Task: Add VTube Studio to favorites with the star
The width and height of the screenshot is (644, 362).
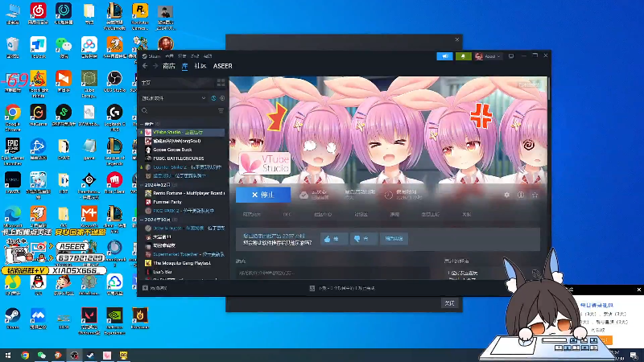Action: point(535,195)
